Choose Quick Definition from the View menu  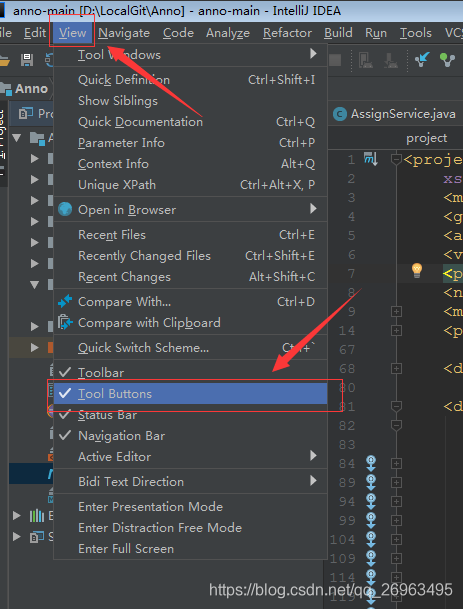point(190,80)
